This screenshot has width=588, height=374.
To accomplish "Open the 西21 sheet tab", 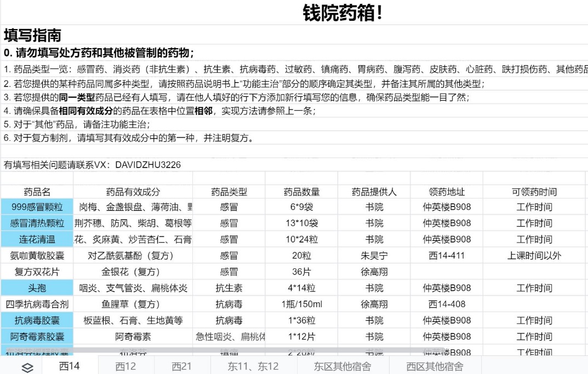I will click(x=181, y=366).
